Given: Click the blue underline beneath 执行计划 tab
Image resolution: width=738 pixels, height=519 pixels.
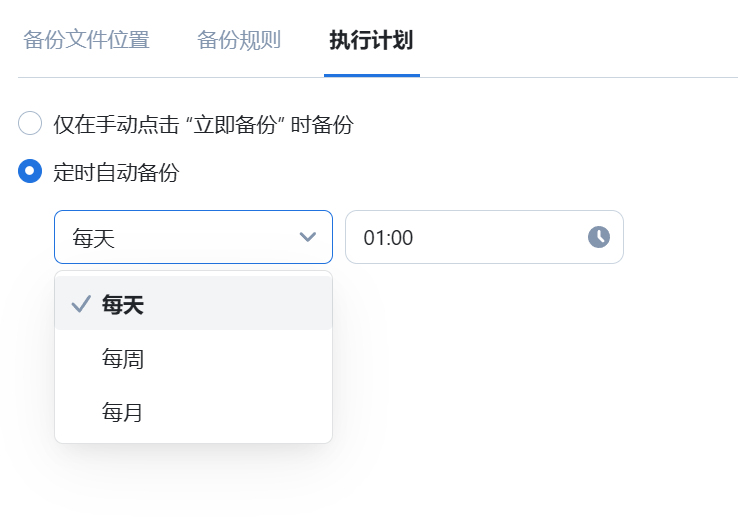Looking at the screenshot, I should click(x=372, y=75).
